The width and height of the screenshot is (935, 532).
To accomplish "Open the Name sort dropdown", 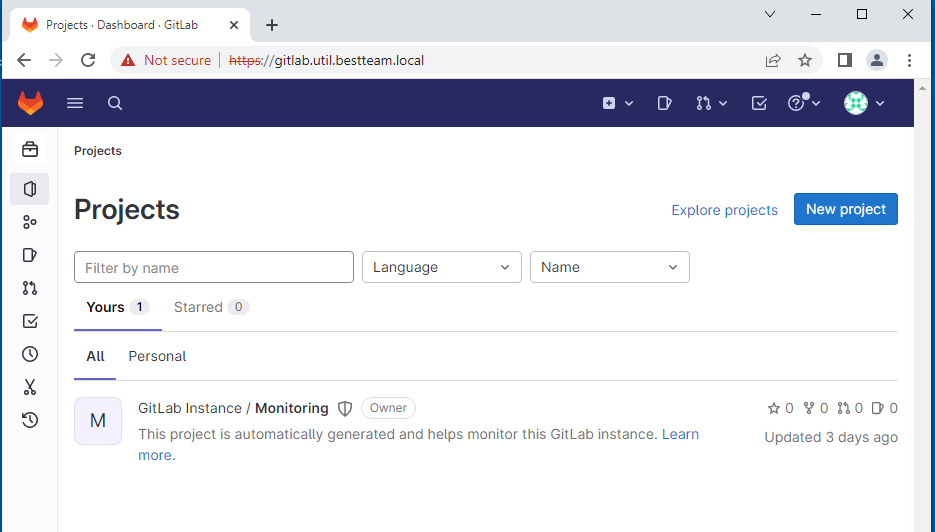I will 610,267.
